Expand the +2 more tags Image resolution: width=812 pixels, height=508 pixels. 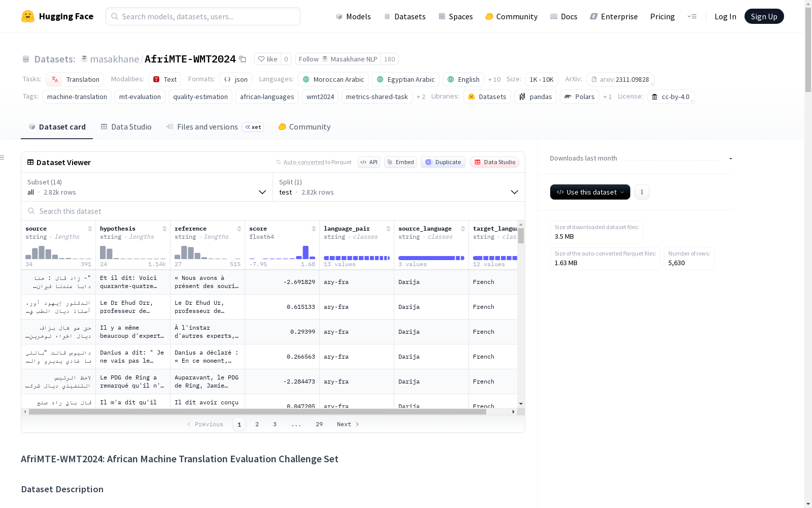point(421,97)
